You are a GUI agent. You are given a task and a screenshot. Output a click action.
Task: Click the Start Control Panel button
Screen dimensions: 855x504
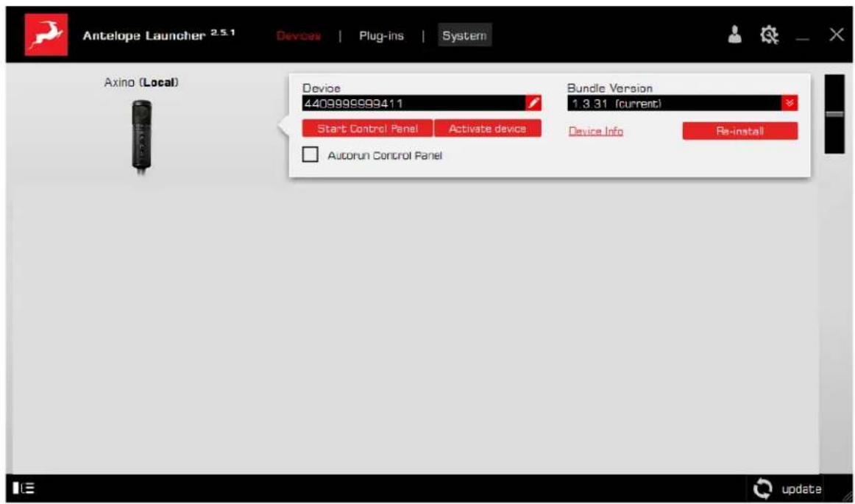click(367, 129)
